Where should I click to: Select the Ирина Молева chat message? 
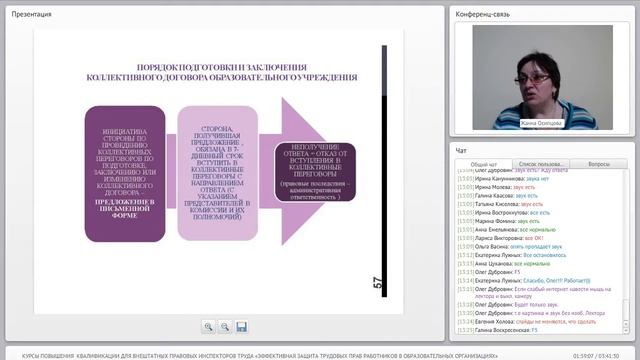496,187
